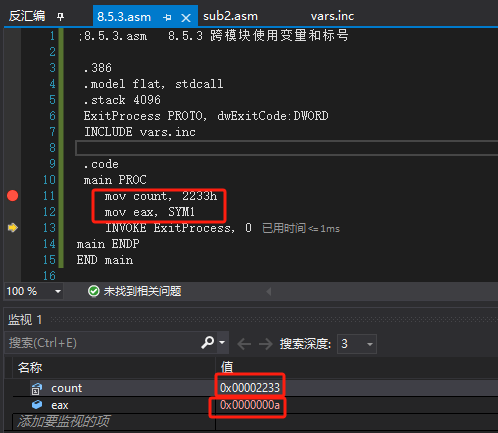
Task: Click the .stack 4096 line
Action: (x=122, y=100)
